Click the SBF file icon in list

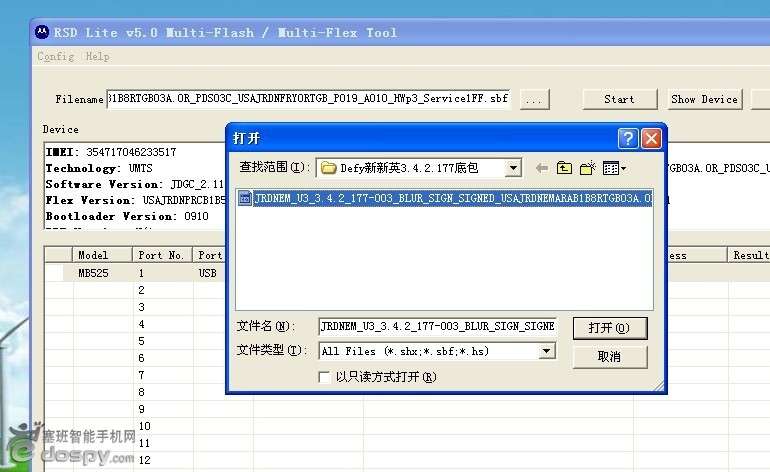(246, 198)
